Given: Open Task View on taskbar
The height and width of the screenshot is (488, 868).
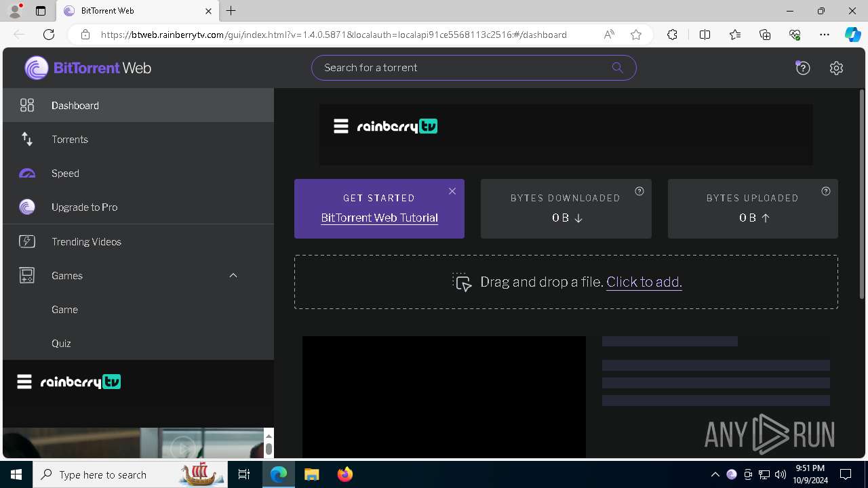Looking at the screenshot, I should [245, 474].
